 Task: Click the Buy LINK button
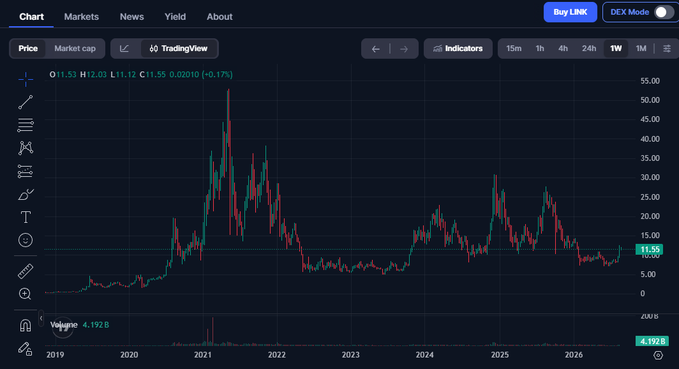click(x=570, y=12)
